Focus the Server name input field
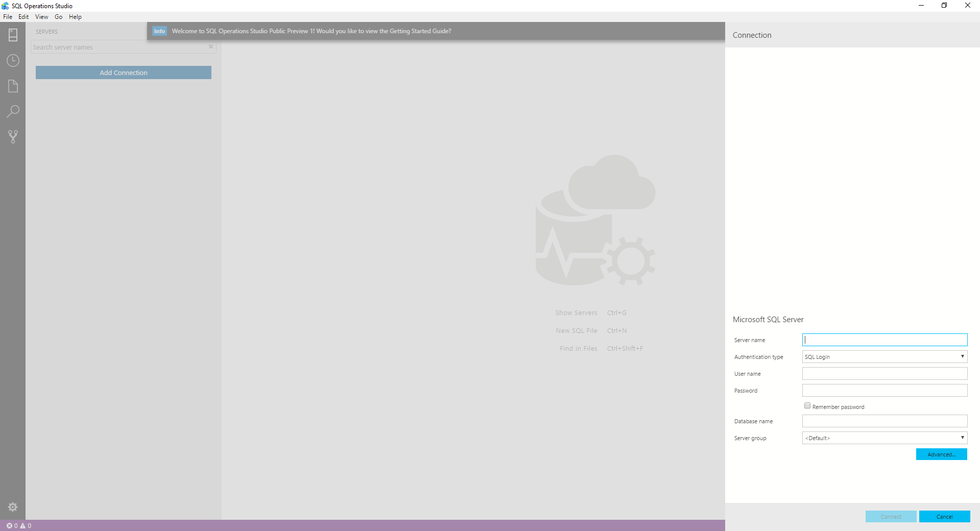The image size is (980, 531). [x=885, y=340]
